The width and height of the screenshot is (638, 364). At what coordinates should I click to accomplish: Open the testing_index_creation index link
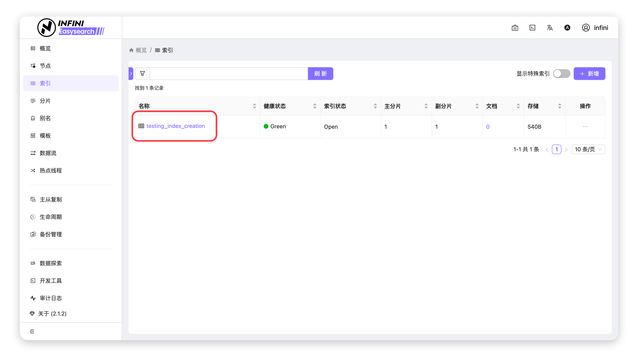point(175,126)
